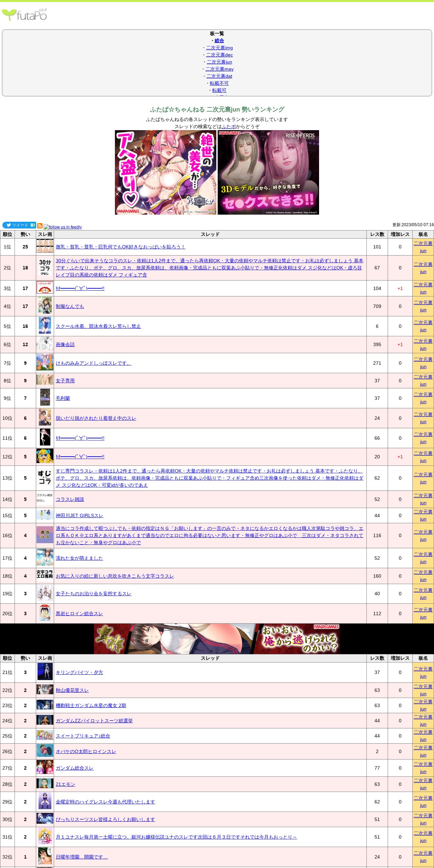This screenshot has height=868, width=434.
Task: Click the RISE OF EROS ad banner
Action: pos(268,172)
